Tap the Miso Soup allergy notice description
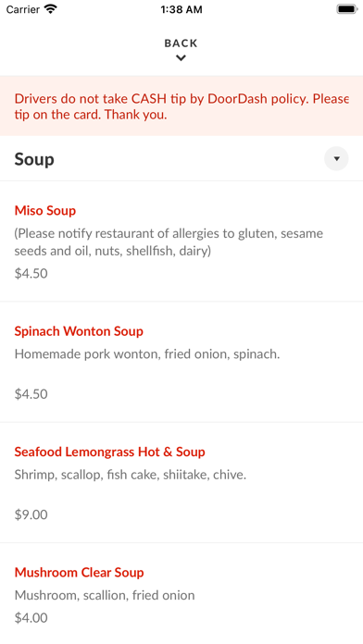This screenshot has width=363, height=644. 169,242
